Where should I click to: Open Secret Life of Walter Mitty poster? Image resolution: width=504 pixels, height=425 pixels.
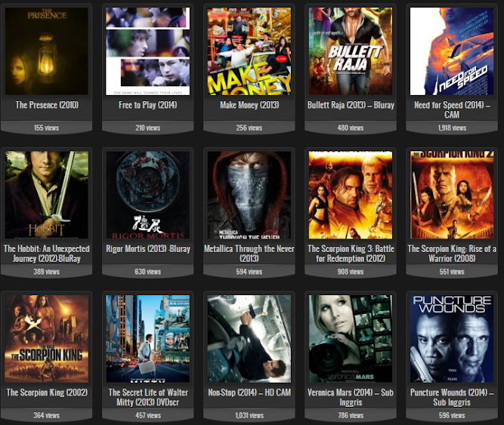[x=148, y=339]
